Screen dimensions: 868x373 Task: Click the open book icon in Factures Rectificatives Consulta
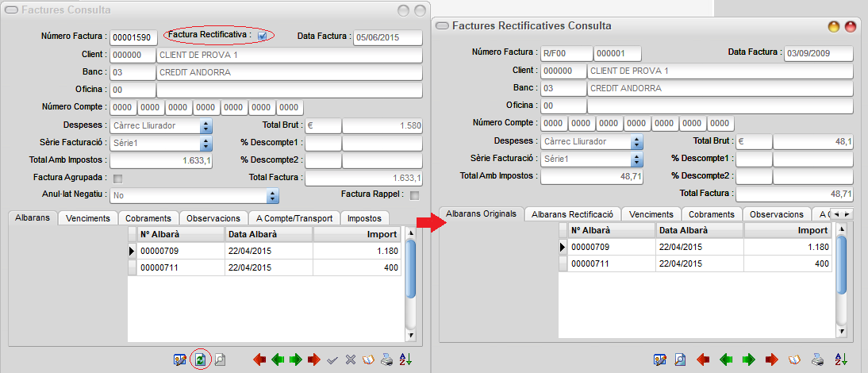tap(794, 360)
